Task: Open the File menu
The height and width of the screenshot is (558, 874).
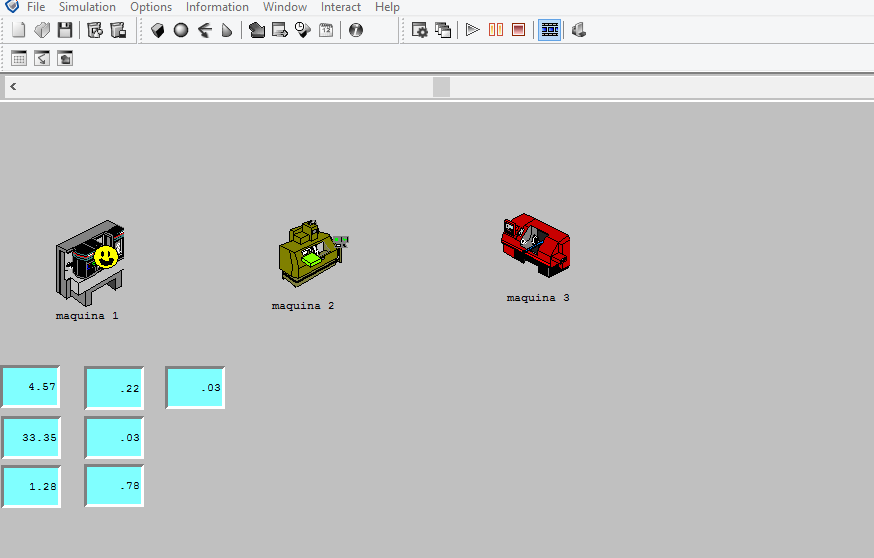Action: point(36,7)
